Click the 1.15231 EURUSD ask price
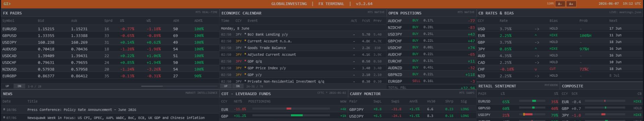Screen dimensions: 644x121 click(x=79, y=29)
